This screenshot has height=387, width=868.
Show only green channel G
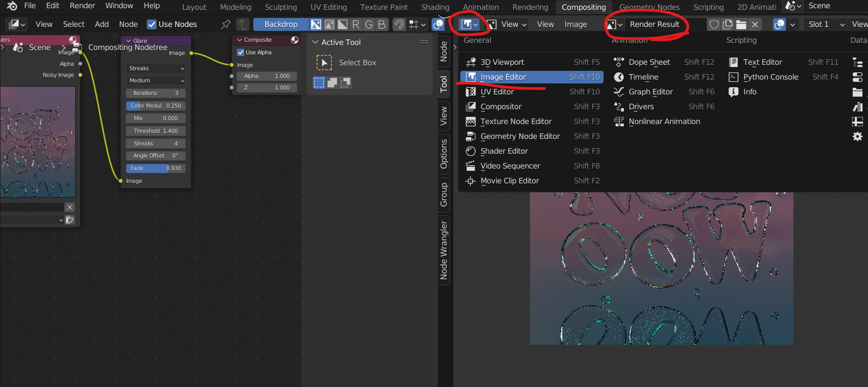coord(369,24)
